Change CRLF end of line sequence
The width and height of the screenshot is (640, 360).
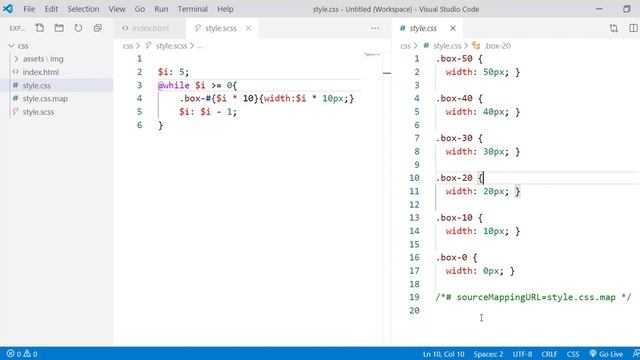549,354
